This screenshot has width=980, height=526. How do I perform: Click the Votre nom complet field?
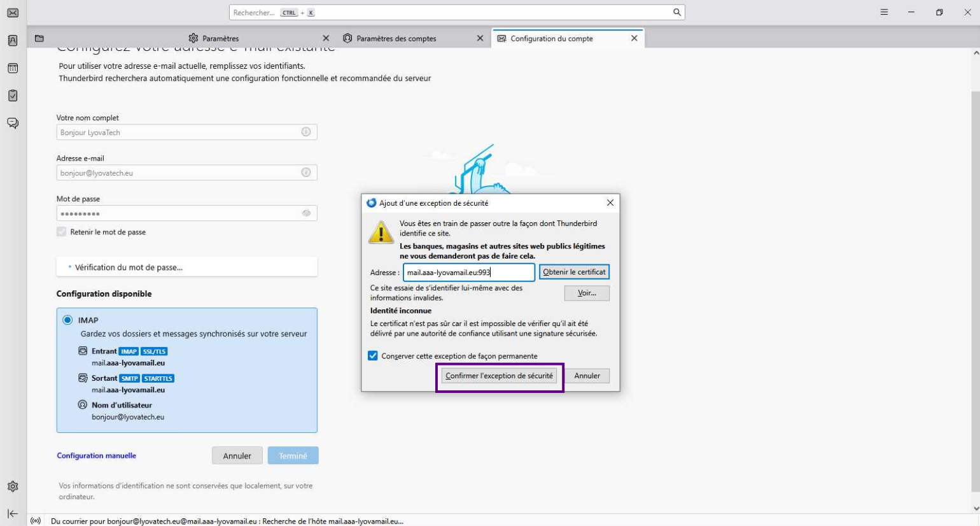(187, 132)
